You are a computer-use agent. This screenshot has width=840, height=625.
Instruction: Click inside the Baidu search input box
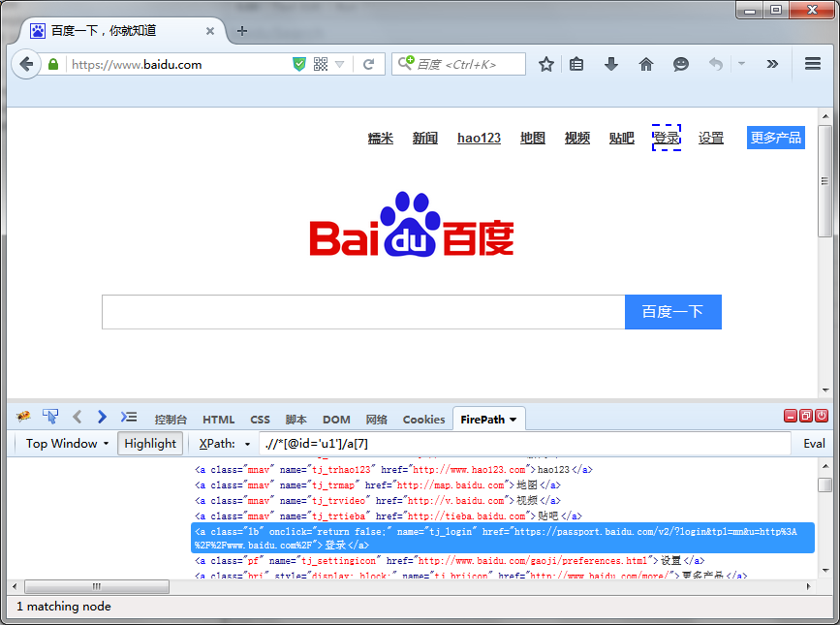[x=363, y=312]
